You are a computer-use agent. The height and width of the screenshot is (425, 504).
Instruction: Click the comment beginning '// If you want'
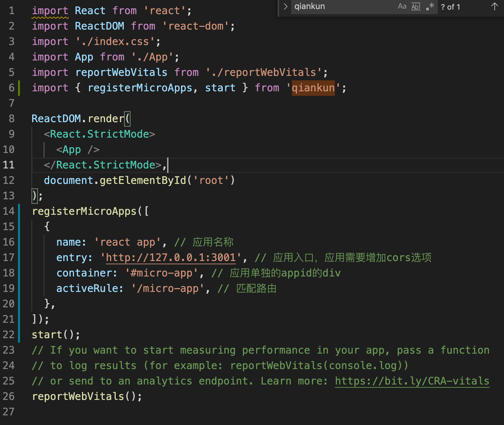(261, 350)
